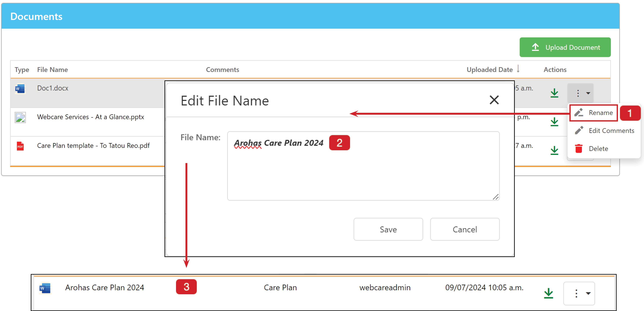Click the Word icon beside Arohas Care Plan 2024
This screenshot has width=644, height=311.
45,288
